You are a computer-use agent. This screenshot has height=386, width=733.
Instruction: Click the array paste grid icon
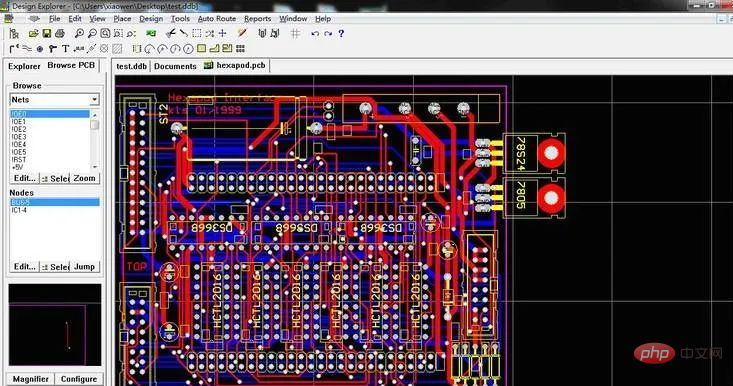(240, 48)
